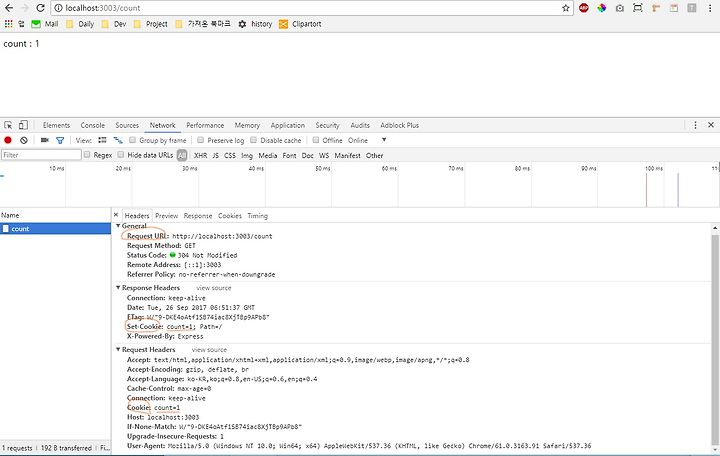This screenshot has height=456, width=720.
Task: Switch to the Memory tab
Action: point(247,125)
